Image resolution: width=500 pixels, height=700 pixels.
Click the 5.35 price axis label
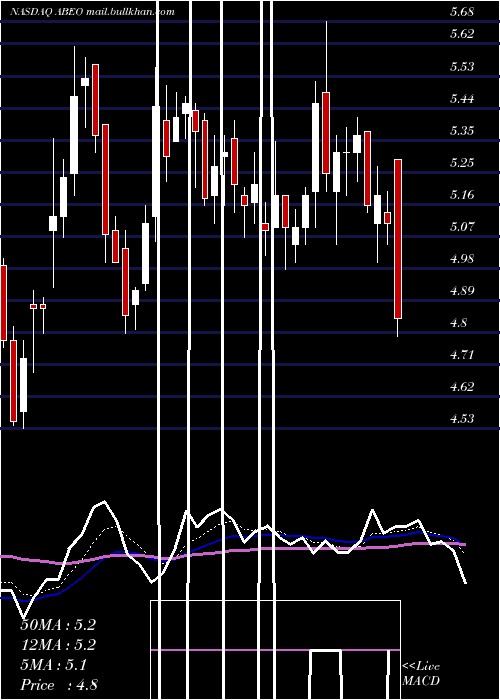(462, 131)
